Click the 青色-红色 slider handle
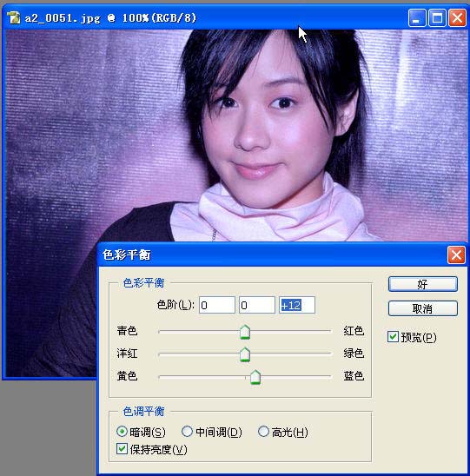The width and height of the screenshot is (470, 476). [x=245, y=332]
